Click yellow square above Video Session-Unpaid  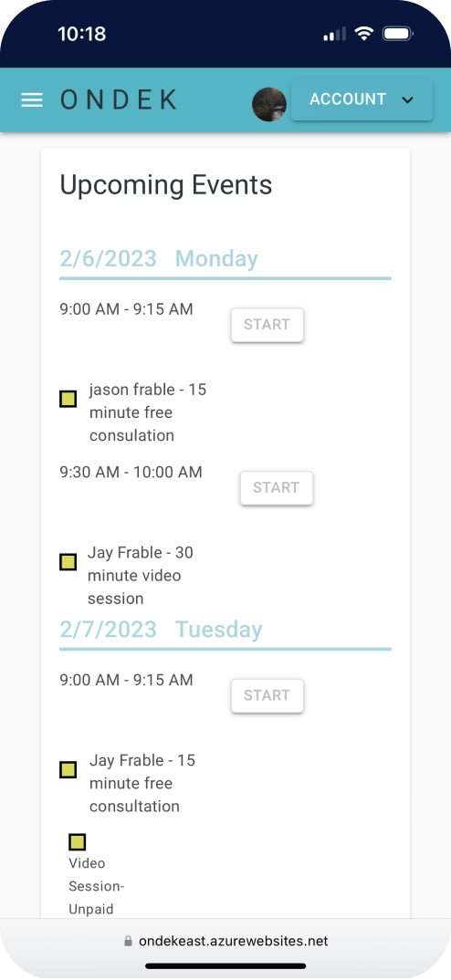click(77, 842)
